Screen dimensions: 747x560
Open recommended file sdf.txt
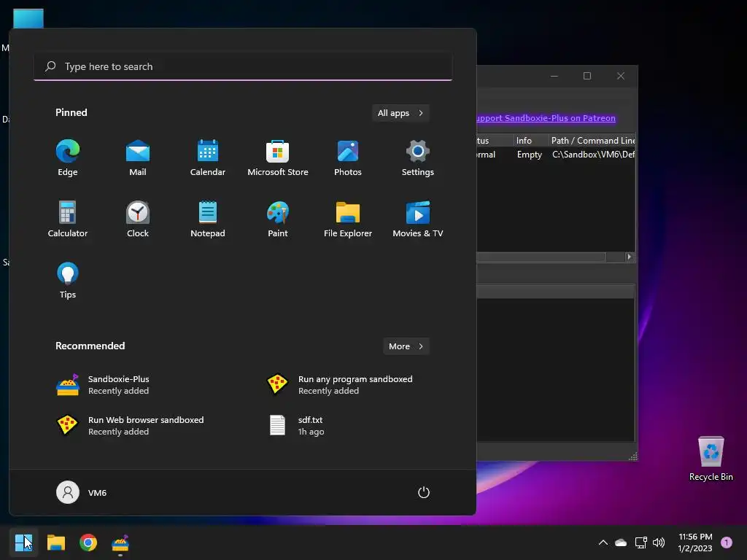tap(296, 425)
